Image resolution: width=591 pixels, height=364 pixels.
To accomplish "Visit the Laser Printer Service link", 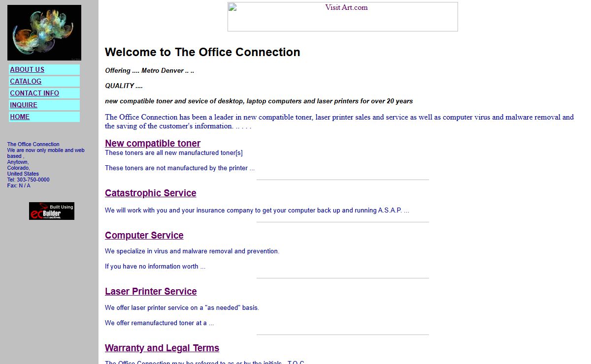I will 151,292.
